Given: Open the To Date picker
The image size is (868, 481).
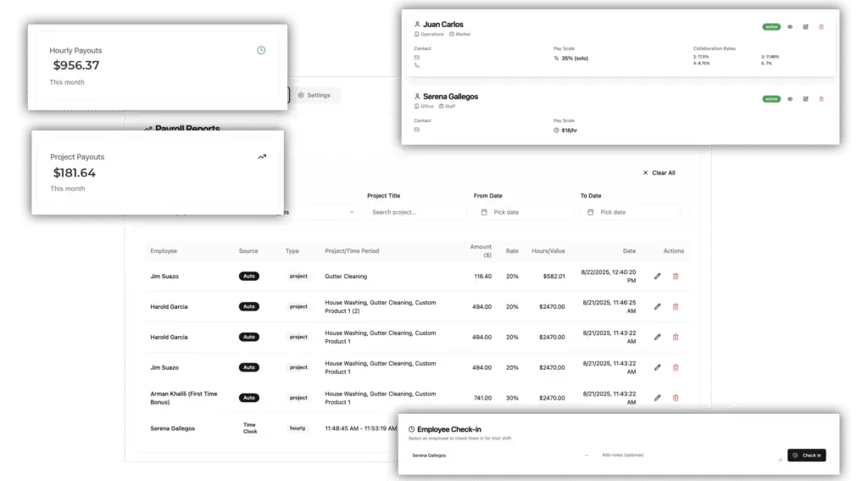Looking at the screenshot, I should pos(628,212).
